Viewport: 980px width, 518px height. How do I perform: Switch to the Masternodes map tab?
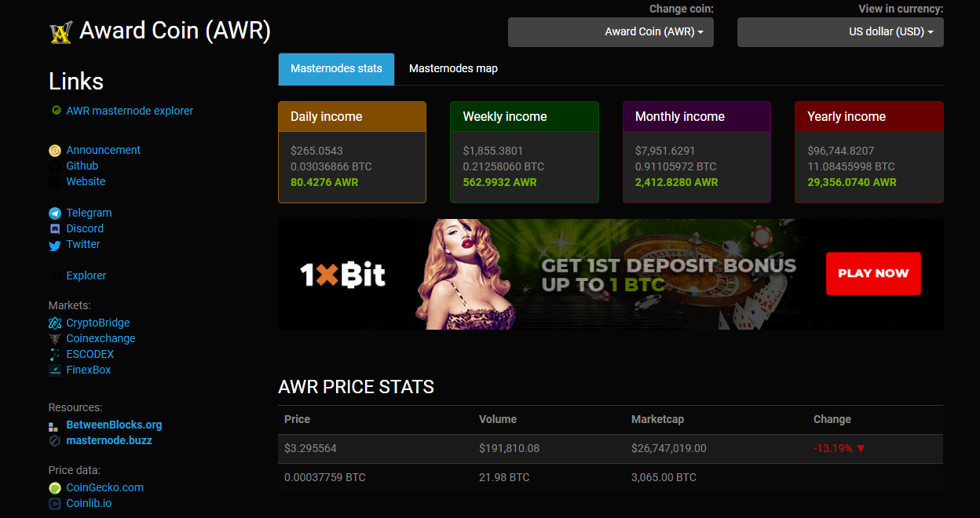tap(453, 68)
